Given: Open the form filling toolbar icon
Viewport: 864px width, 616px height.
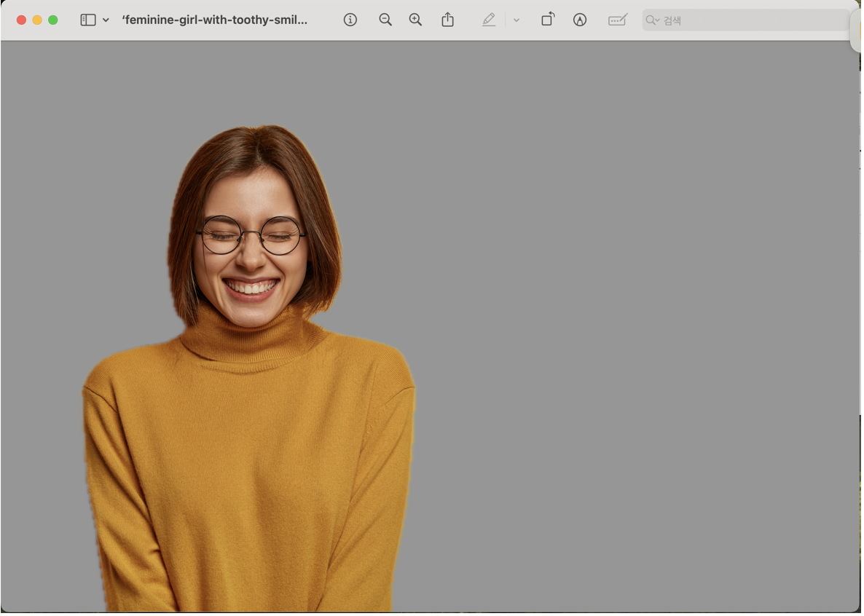Looking at the screenshot, I should point(618,20).
